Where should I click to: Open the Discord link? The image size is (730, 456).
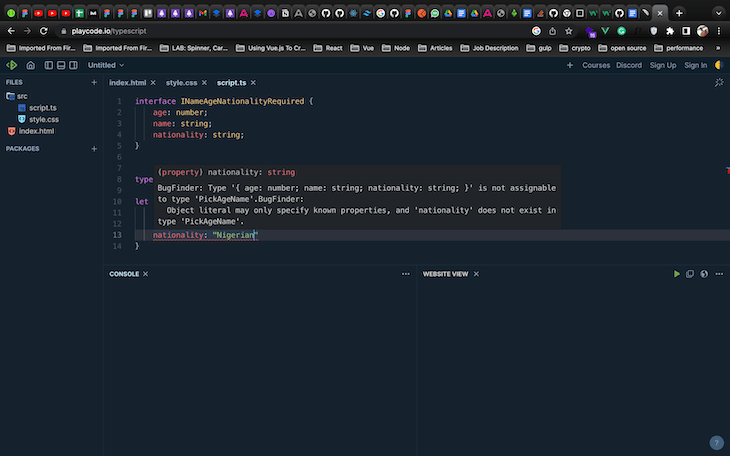(629, 65)
